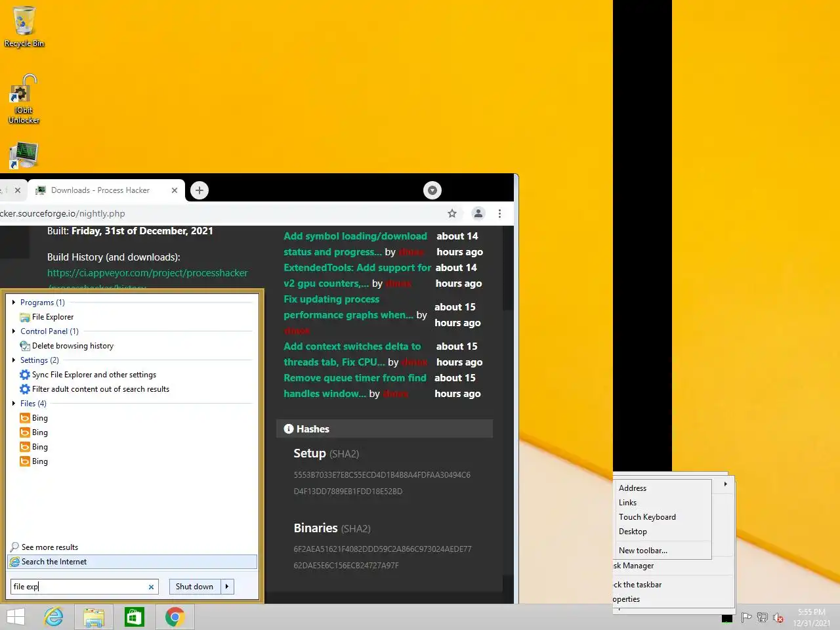This screenshot has width=840, height=630.
Task: Choose Lock the taskbar menu entry
Action: point(673,585)
